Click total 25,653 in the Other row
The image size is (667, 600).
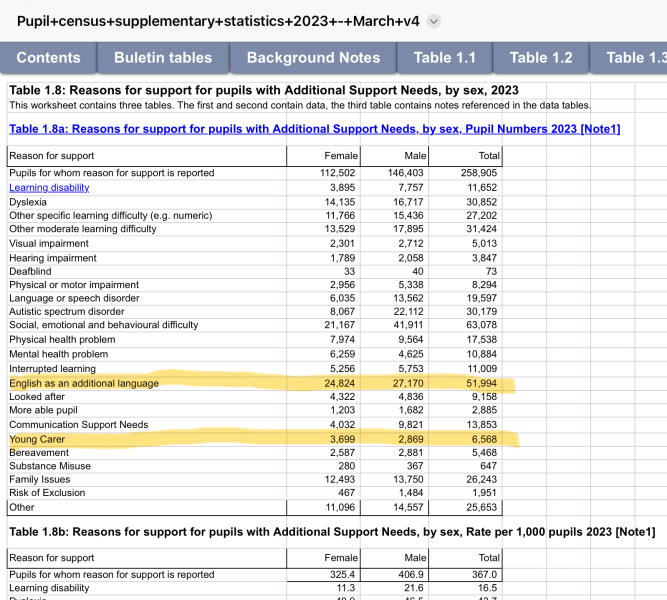pyautogui.click(x=482, y=507)
